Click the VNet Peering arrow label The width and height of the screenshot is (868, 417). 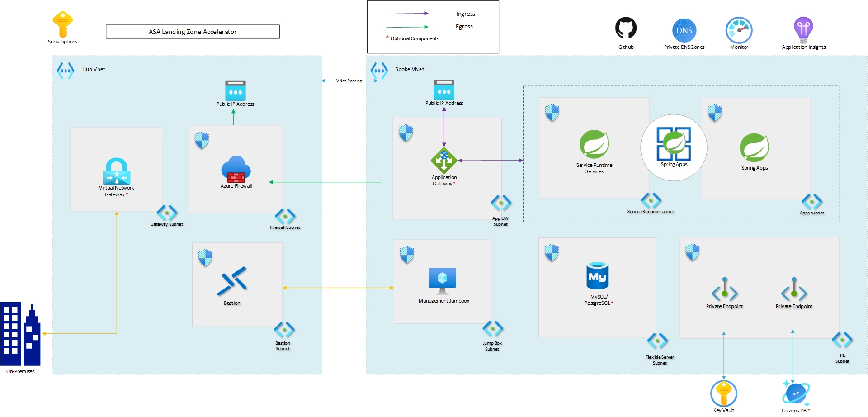(349, 81)
